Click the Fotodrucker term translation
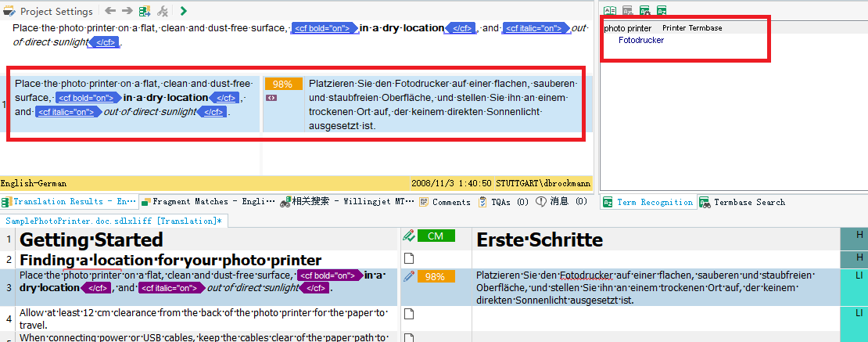The image size is (868, 342). coord(640,40)
